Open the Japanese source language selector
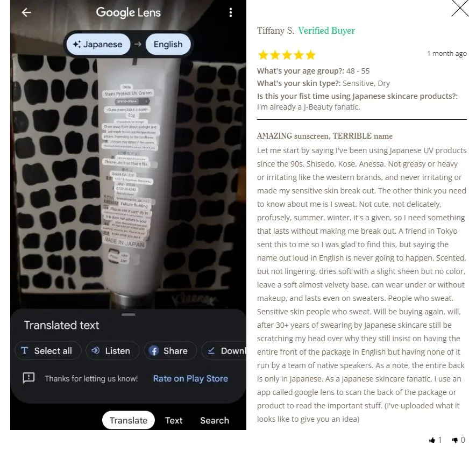The height and width of the screenshot is (453, 476). point(98,44)
